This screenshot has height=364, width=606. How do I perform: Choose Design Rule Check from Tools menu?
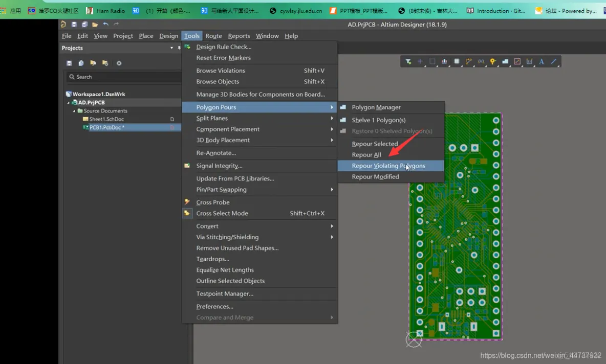tap(259, 47)
